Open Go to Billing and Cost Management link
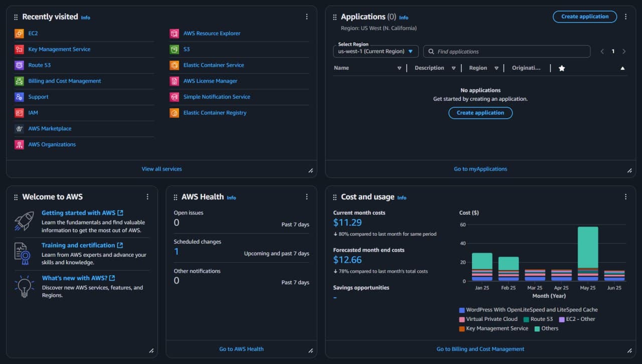Viewport: 642px width, 364px height. tap(480, 349)
